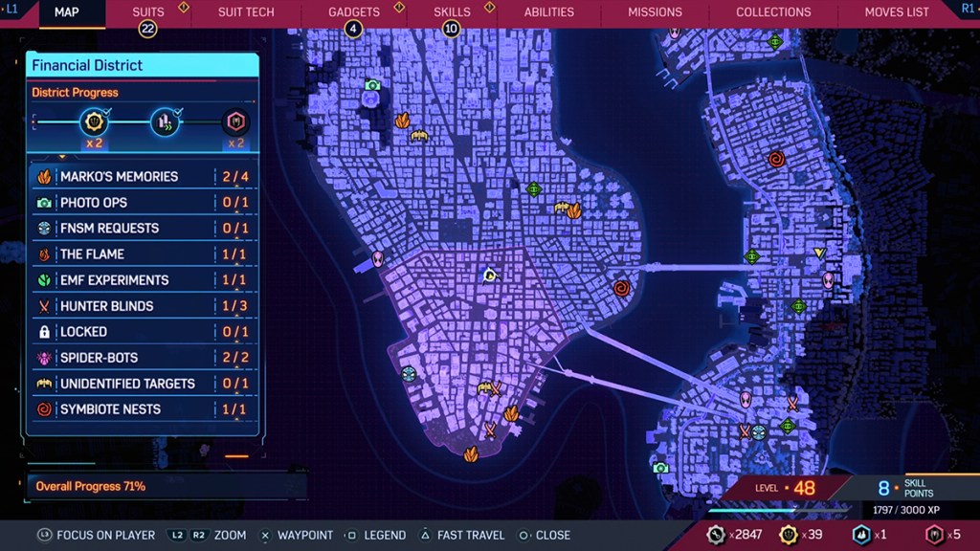Select the Photo Ops row
Image resolution: width=980 pixels, height=551 pixels.
[x=143, y=203]
